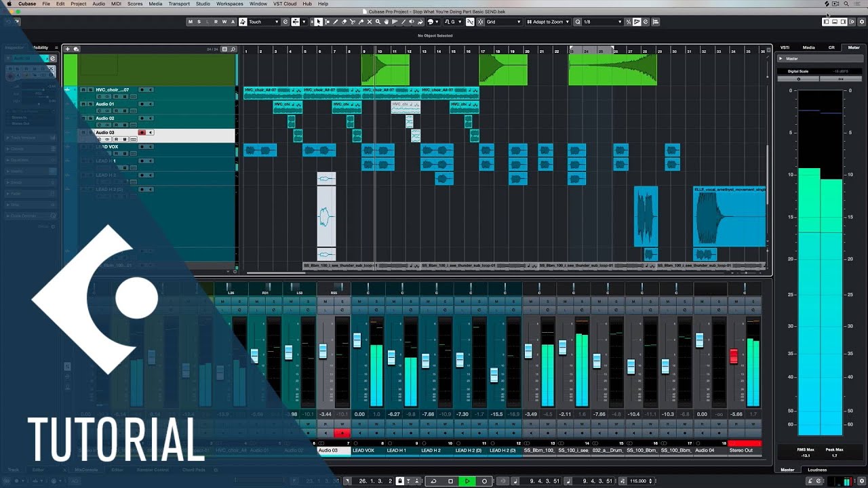The image size is (868, 488).
Task: Select the Zoom magnifier tool
Action: (378, 22)
